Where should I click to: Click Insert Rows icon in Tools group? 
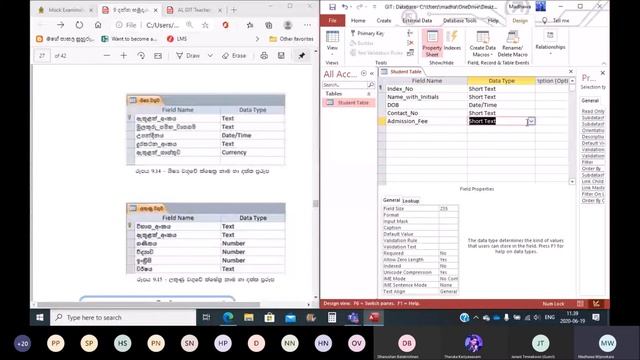pyautogui.click(x=410, y=33)
